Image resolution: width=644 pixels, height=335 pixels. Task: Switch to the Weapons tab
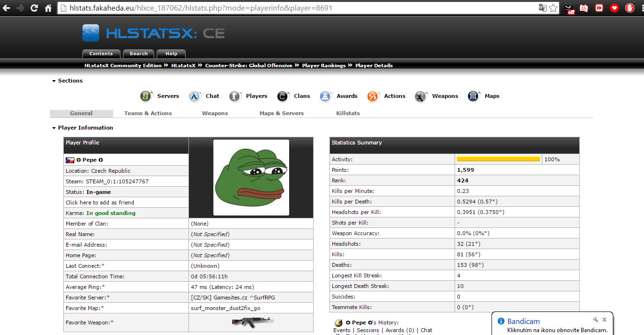click(x=215, y=113)
